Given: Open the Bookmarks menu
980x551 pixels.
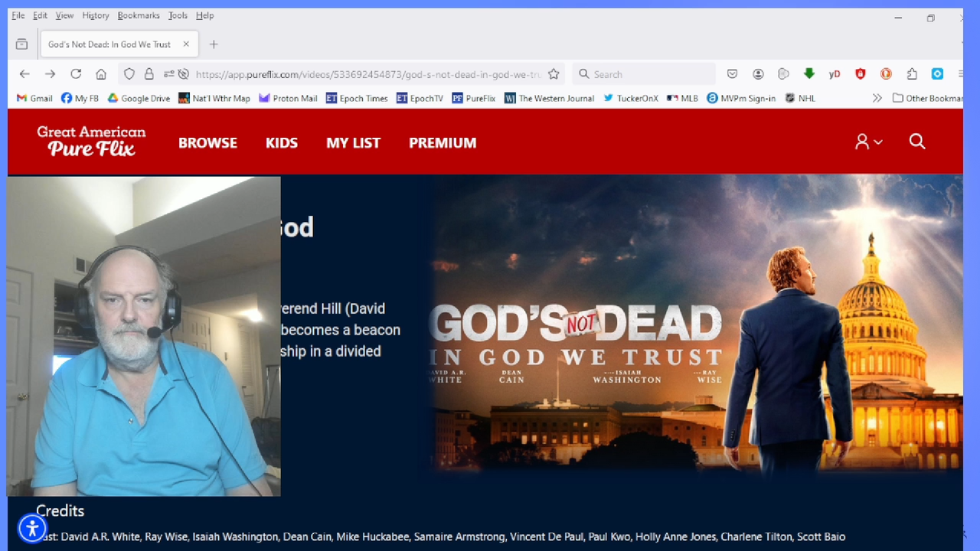Looking at the screenshot, I should point(138,15).
